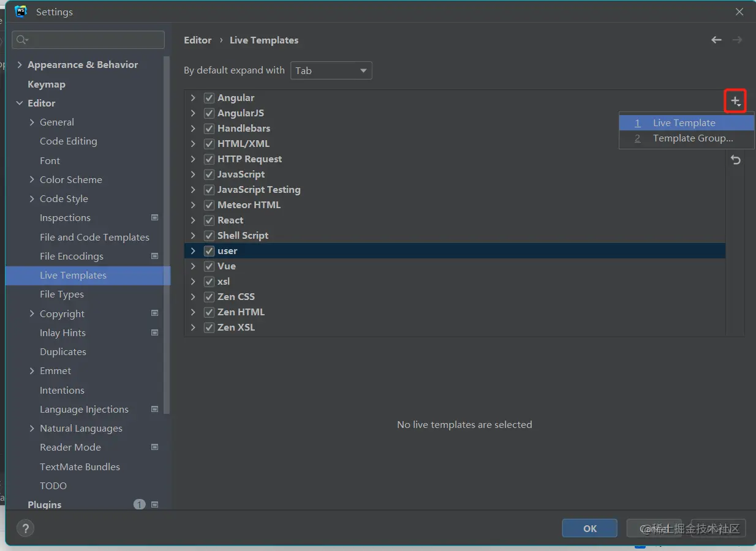Image resolution: width=756 pixels, height=551 pixels.
Task: Toggle the Handlebars group checkbox
Action: (209, 129)
